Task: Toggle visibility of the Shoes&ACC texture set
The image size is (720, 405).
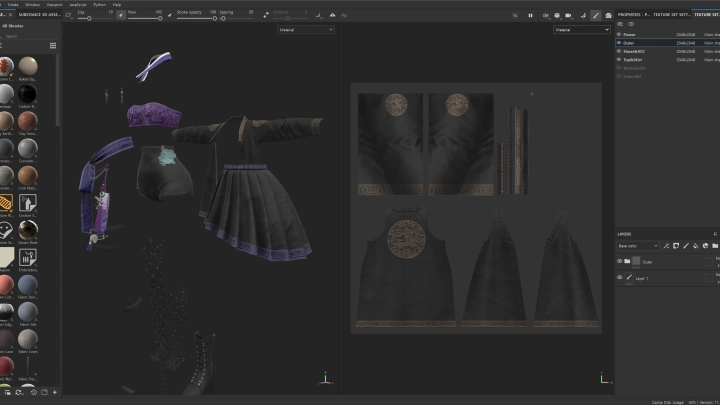Action: (x=619, y=51)
